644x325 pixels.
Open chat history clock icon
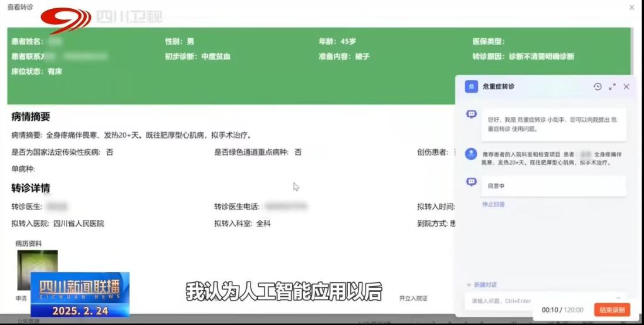point(597,87)
